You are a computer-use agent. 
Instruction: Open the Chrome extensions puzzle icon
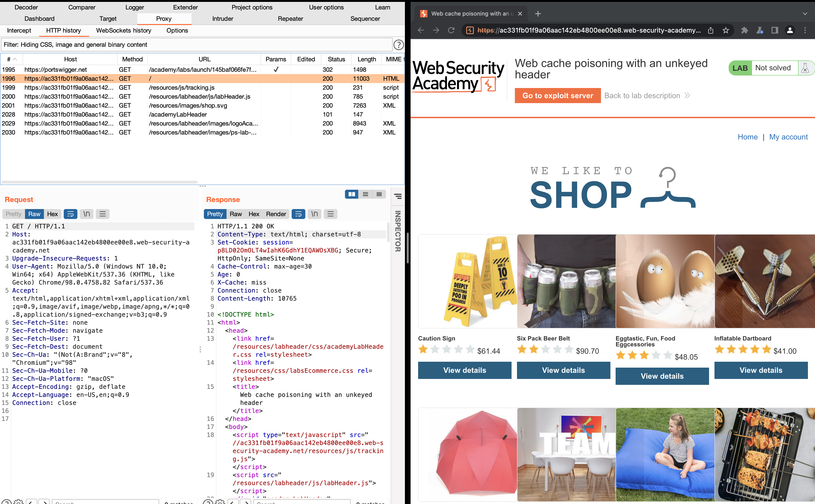744,30
